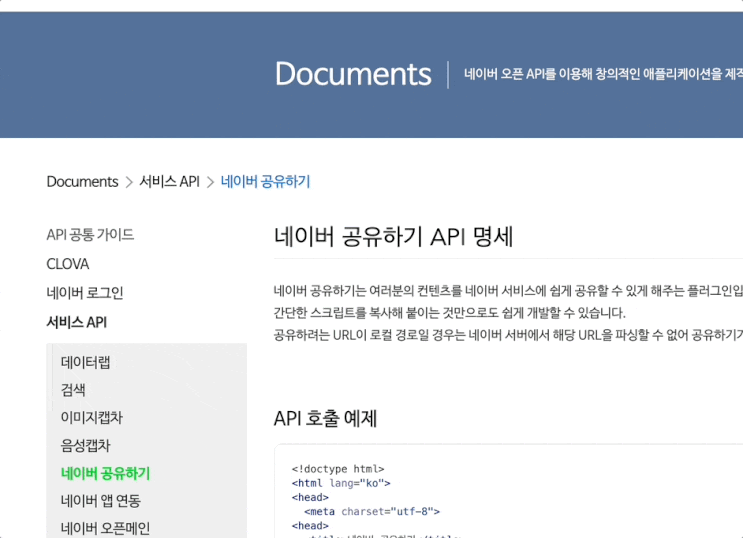
Task: Click the <html lang="ko"> code line
Action: [x=341, y=483]
